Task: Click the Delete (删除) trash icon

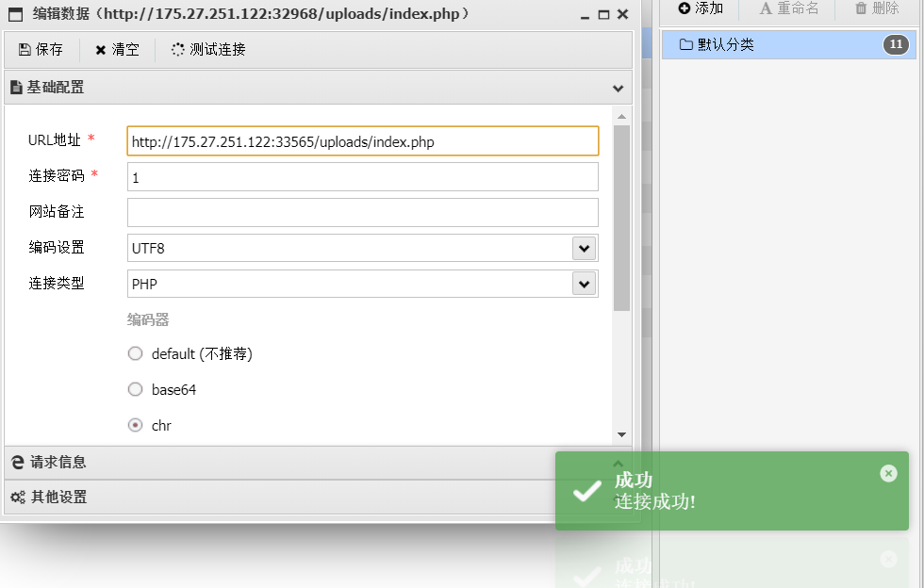Action: [x=860, y=8]
